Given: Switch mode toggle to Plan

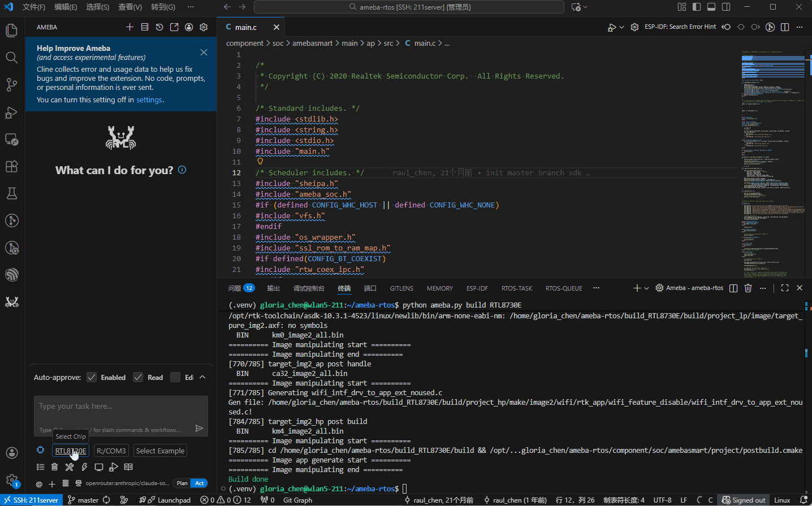Looking at the screenshot, I should pos(182,483).
